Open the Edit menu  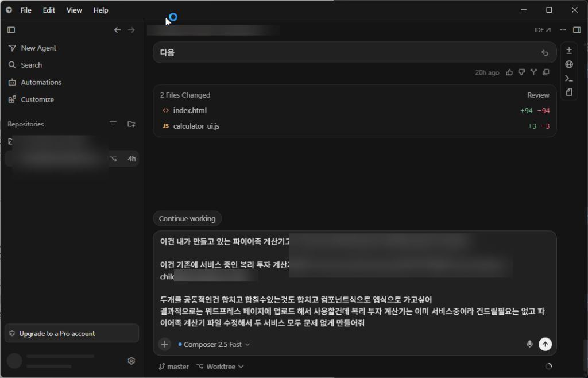[49, 10]
